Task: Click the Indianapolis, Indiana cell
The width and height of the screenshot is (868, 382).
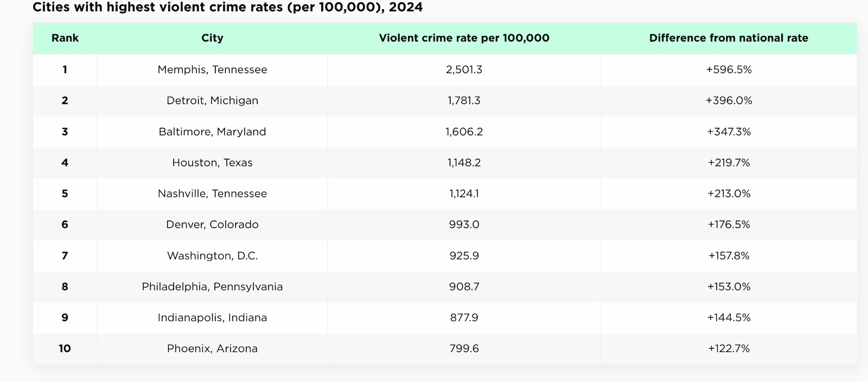Action: click(212, 317)
